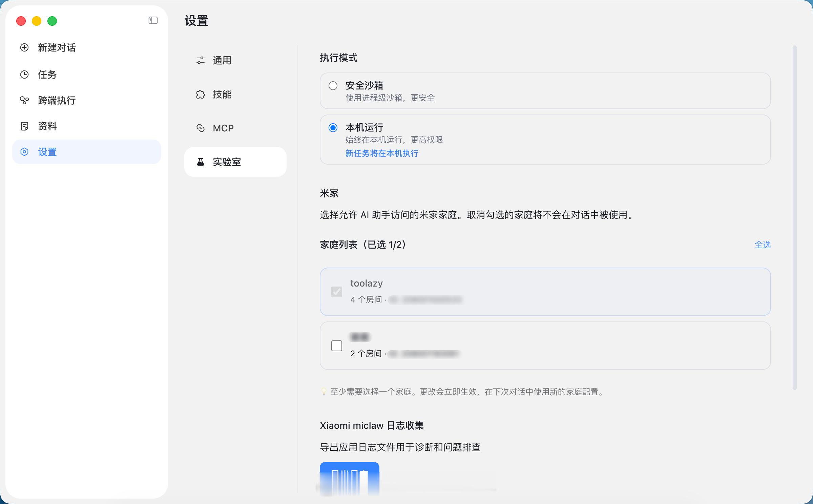Click the plus icon for 新建对话
Screen dimensions: 813x504
(24, 47)
